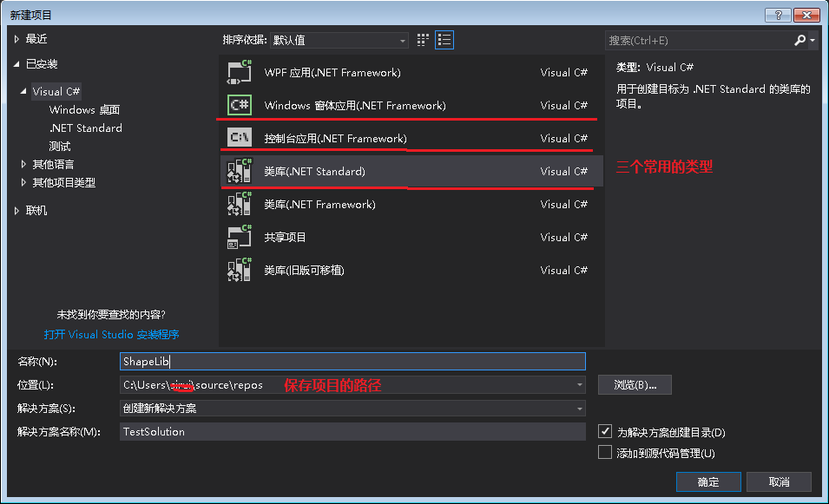Viewport: 829px width, 504px height.
Task: Click the 类库(.NET Standard) template icon
Action: tap(240, 171)
